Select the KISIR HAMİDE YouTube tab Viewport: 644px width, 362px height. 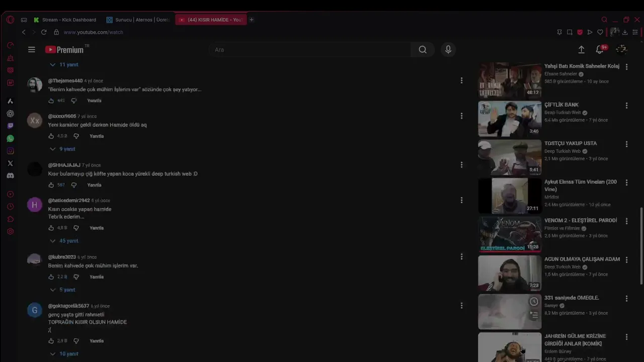click(x=211, y=20)
